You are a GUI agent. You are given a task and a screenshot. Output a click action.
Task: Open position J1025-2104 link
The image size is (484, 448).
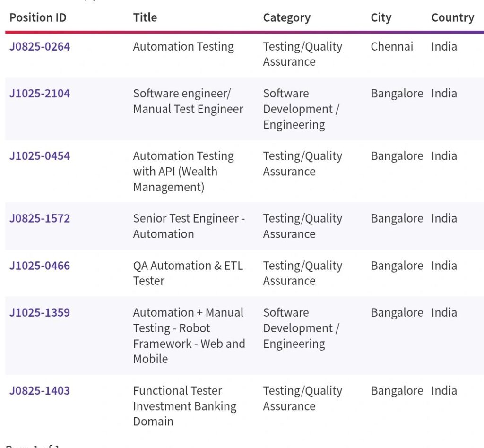point(40,94)
